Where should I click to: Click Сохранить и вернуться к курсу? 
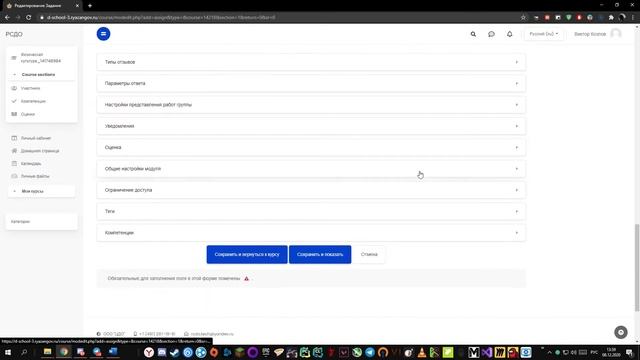(x=247, y=254)
